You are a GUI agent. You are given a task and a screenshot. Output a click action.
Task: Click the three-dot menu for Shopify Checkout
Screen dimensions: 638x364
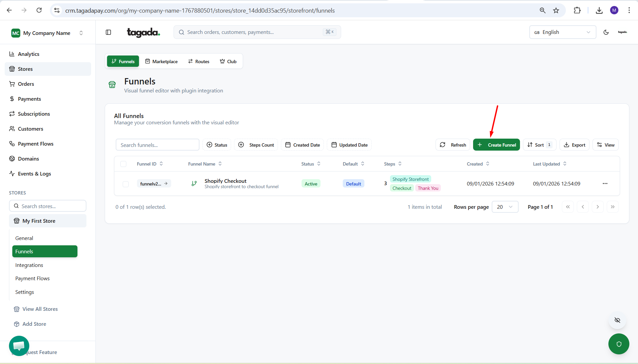click(x=605, y=183)
